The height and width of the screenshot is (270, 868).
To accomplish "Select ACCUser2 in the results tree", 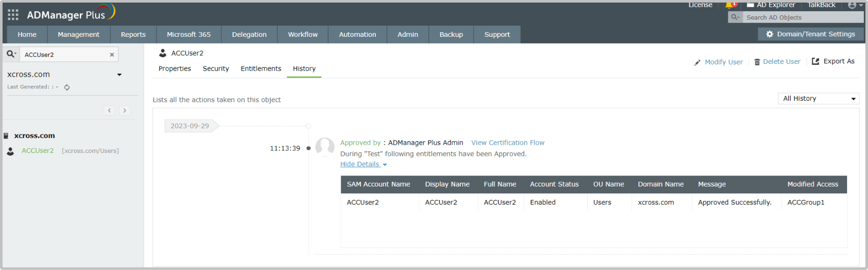I will point(37,151).
